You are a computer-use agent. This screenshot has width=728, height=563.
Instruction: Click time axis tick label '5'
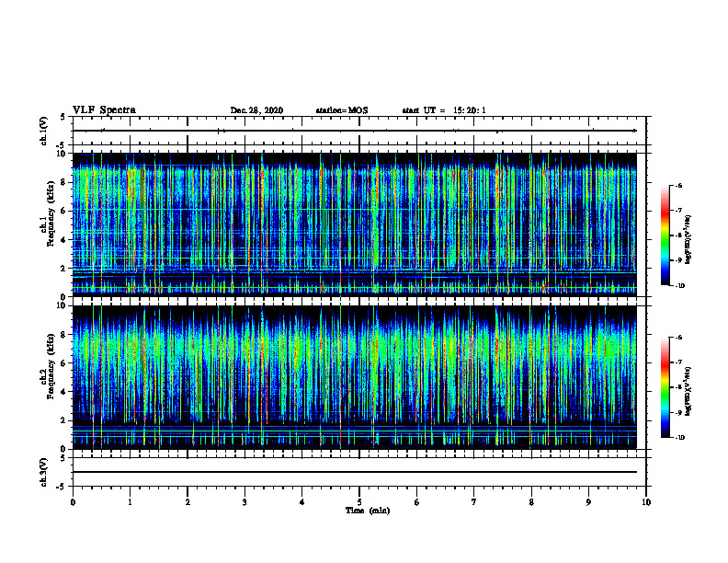point(359,502)
